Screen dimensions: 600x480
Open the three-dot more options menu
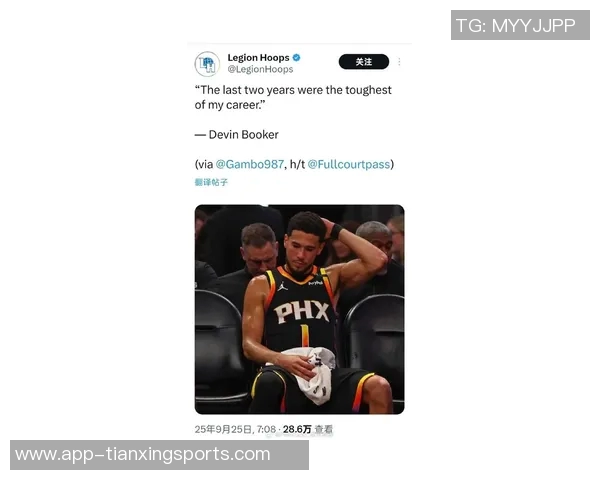coord(399,62)
